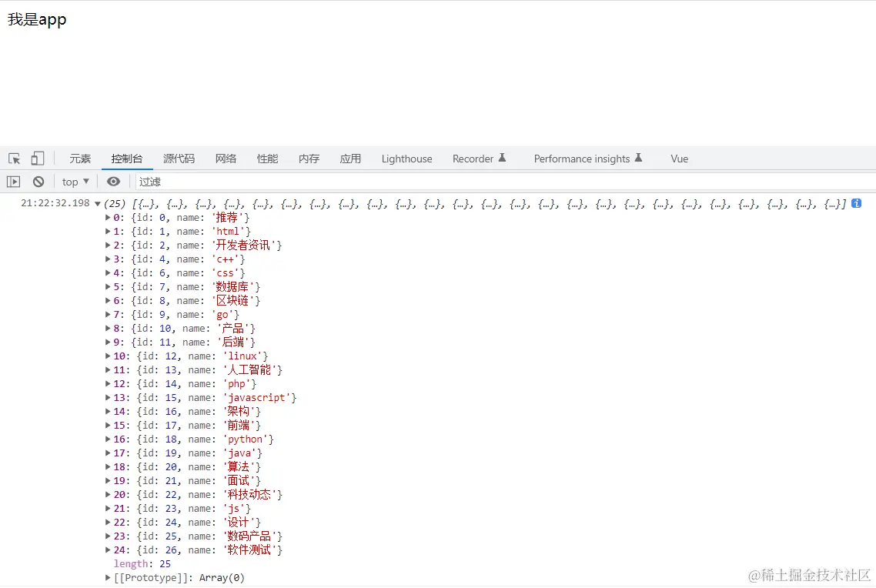Image resolution: width=876 pixels, height=588 pixels.
Task: Click the flask icon beside Performance insights
Action: [x=639, y=158]
